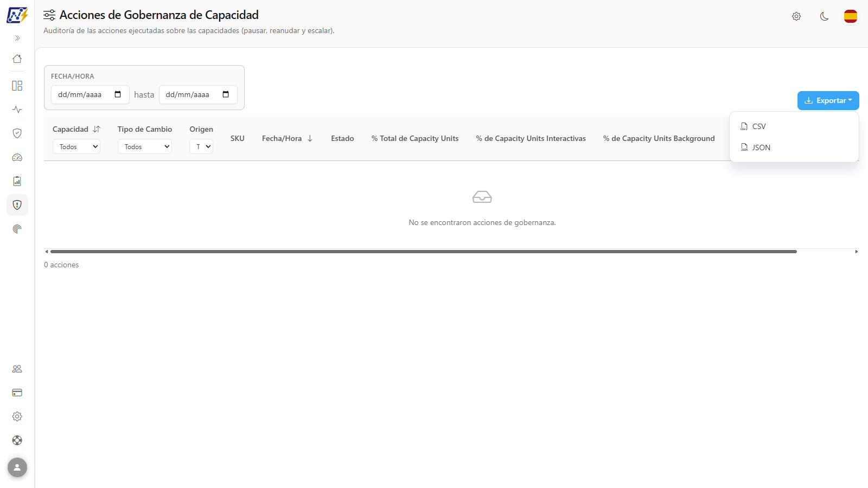This screenshot has height=488, width=868.
Task: Open the lifebuoy support icon
Action: (x=17, y=440)
